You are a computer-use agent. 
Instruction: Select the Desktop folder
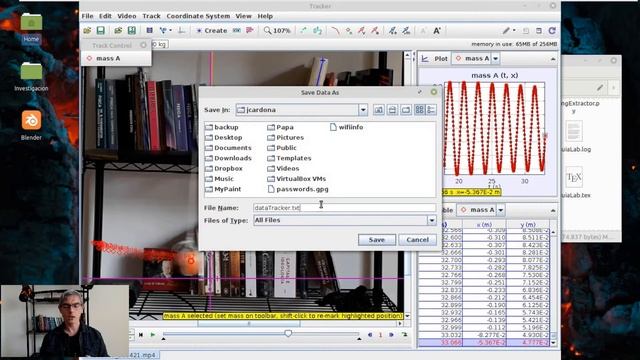224,138
